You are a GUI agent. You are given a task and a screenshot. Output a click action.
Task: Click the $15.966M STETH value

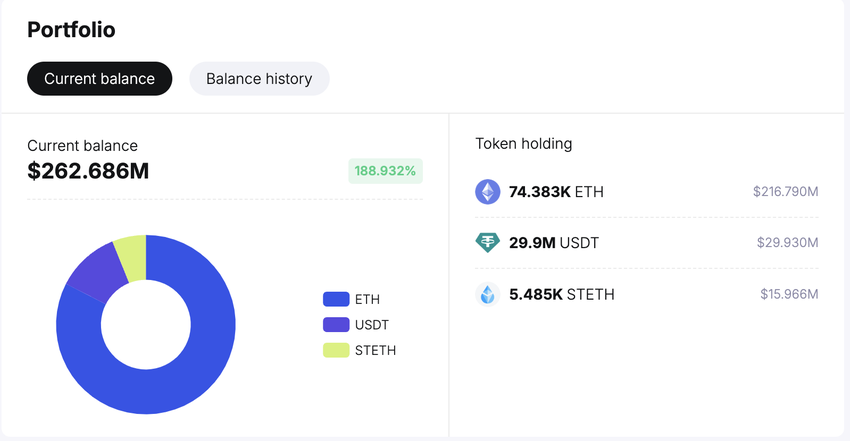coord(788,294)
